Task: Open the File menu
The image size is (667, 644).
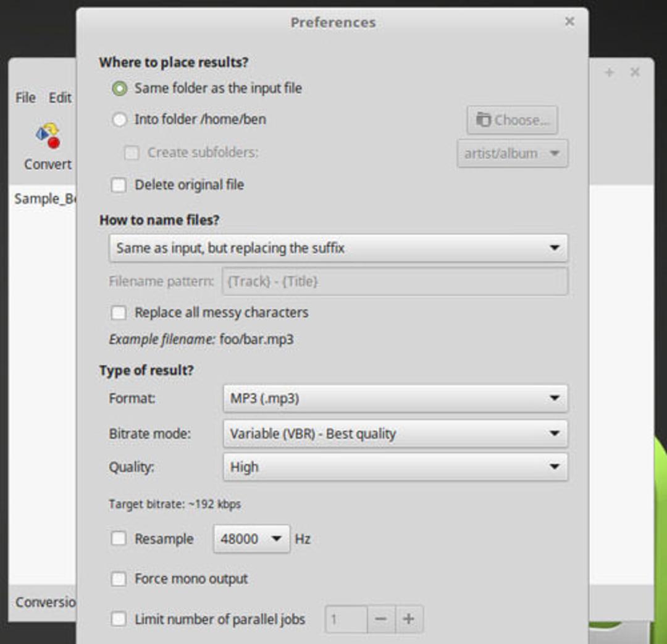Action: 25,98
